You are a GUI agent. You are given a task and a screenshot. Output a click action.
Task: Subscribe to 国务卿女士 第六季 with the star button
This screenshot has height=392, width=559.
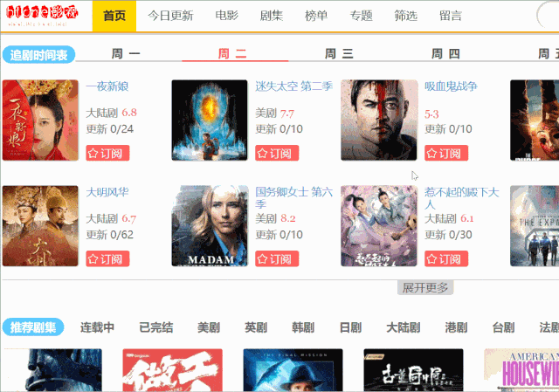click(277, 259)
